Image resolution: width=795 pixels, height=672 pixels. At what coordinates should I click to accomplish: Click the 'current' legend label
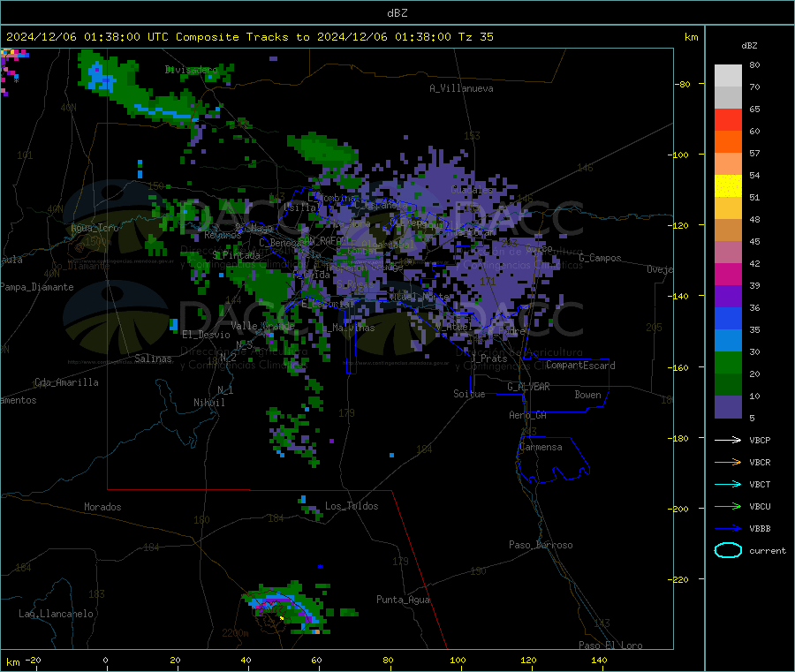tap(767, 550)
